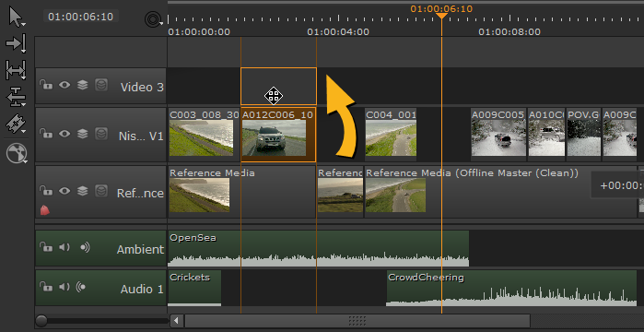644x332 pixels.
Task: Select the track select forward tool
Action: (16, 43)
